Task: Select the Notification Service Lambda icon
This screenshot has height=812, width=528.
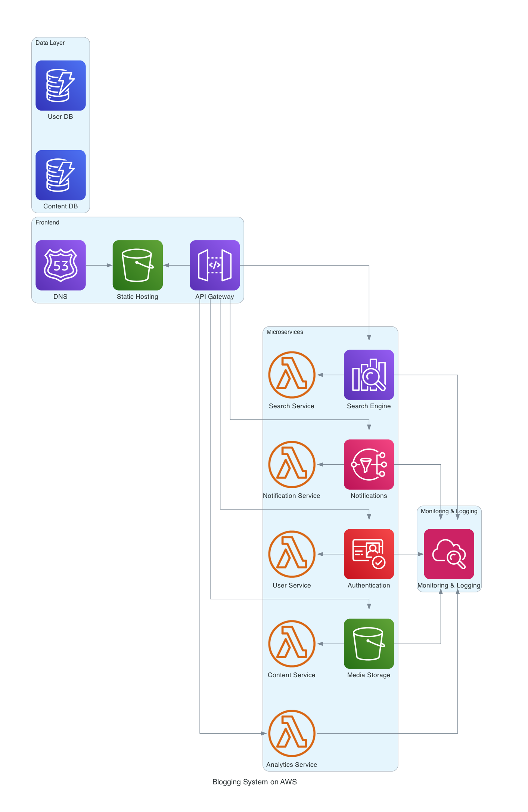Action: click(x=292, y=464)
